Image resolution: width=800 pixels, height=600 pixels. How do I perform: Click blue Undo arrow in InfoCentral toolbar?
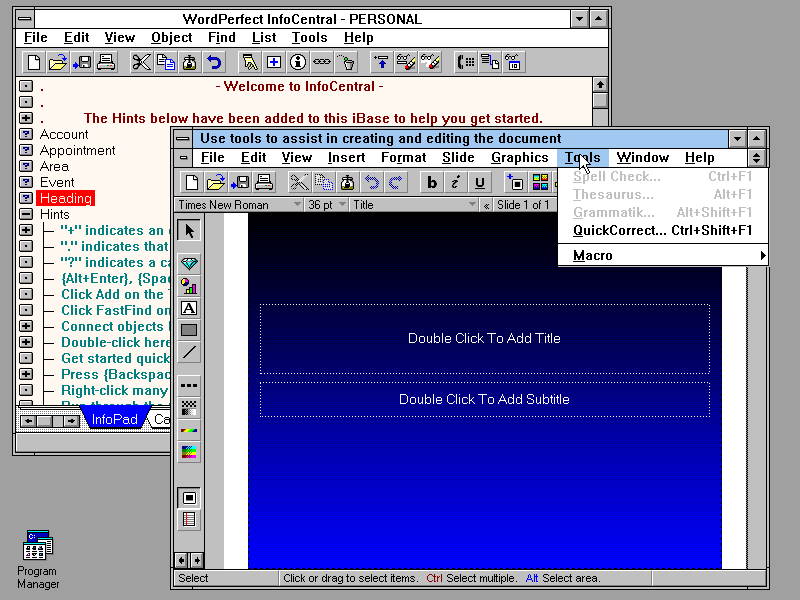pos(213,62)
